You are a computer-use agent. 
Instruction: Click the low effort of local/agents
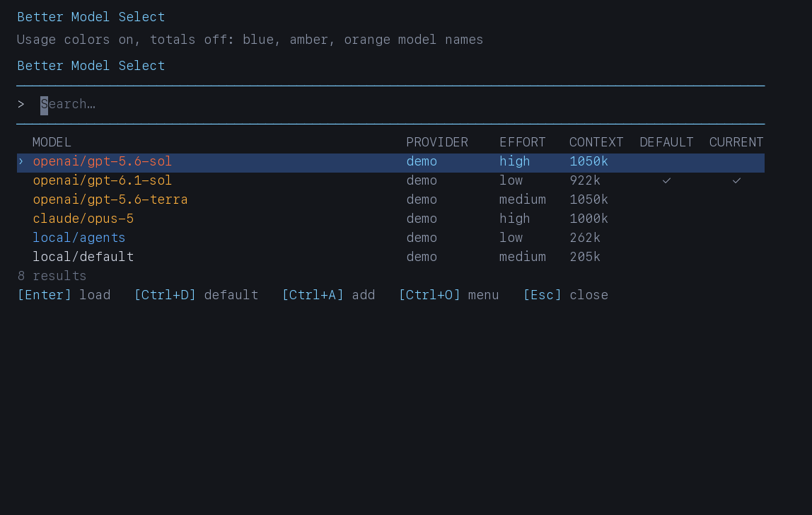[511, 238]
